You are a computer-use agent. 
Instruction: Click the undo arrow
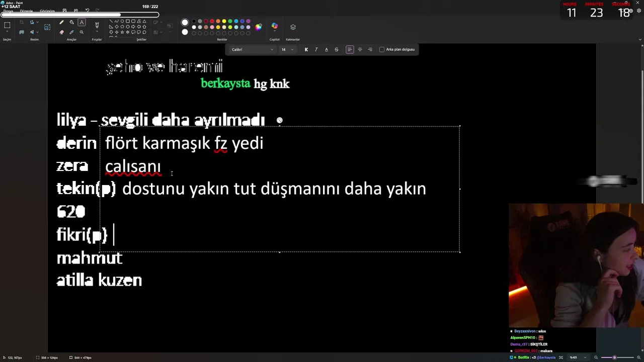coord(87,10)
